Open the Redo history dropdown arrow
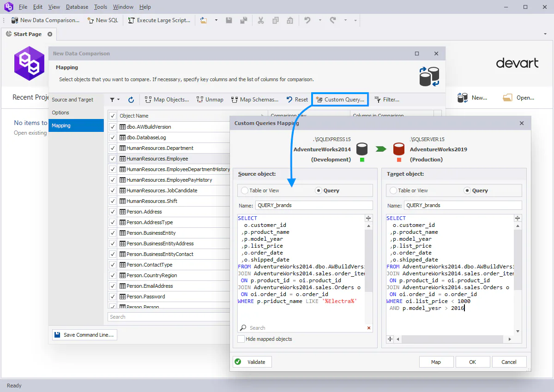 345,20
